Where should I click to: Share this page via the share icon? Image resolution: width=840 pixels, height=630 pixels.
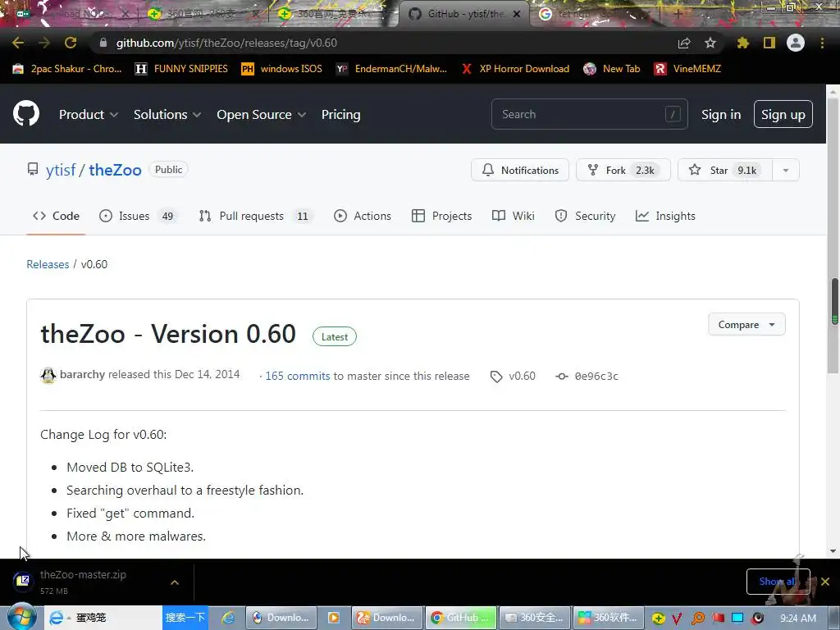click(x=684, y=43)
